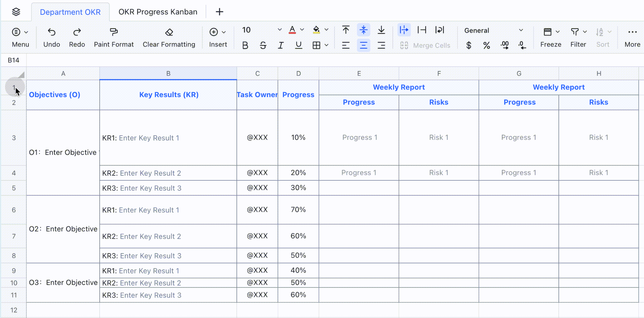Click O2: Enter Objective cell
Image resolution: width=644 pixels, height=318 pixels.
click(x=63, y=229)
